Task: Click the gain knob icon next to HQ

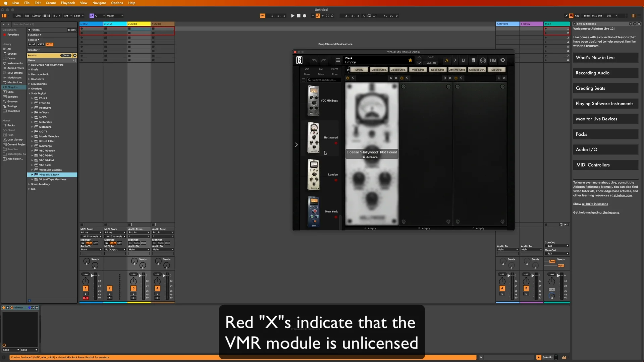Action: pyautogui.click(x=483, y=60)
